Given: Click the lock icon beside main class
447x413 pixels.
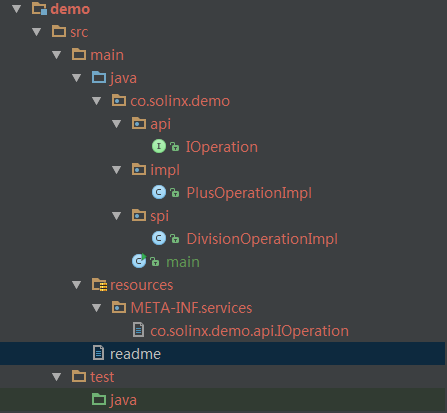Looking at the screenshot, I should 155,262.
